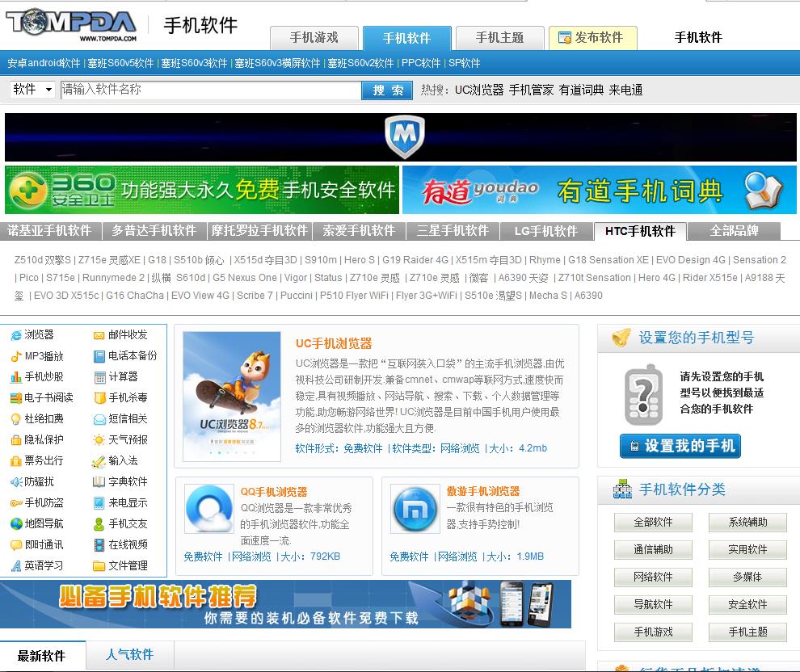Click the 傲游手机浏览器 app icon
This screenshot has height=672, width=800.
415,509
